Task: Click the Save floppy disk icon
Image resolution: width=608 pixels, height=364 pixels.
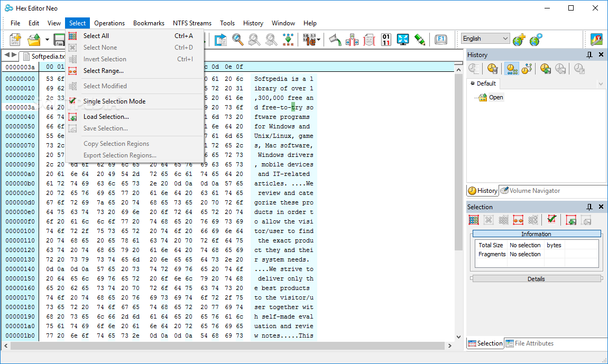Action: click(x=59, y=40)
